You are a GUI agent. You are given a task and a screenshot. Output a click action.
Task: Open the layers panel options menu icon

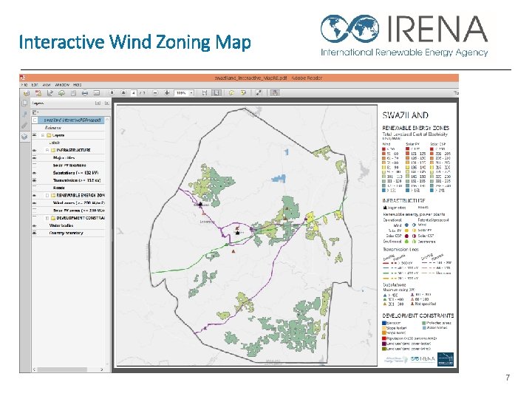pyautogui.click(x=35, y=112)
